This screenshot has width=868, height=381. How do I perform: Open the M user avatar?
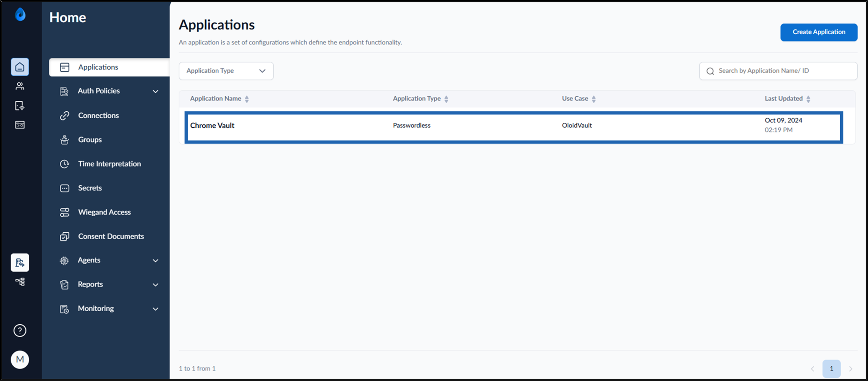click(20, 359)
